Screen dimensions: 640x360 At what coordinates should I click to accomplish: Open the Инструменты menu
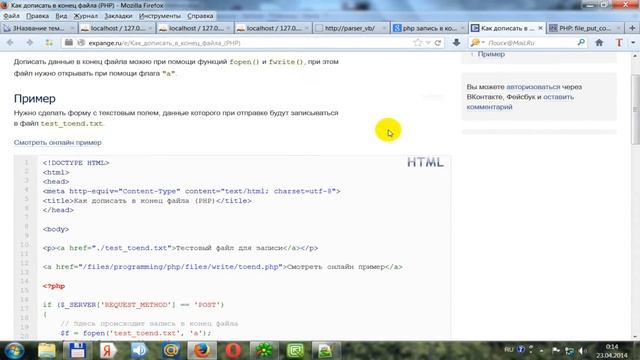(160, 16)
